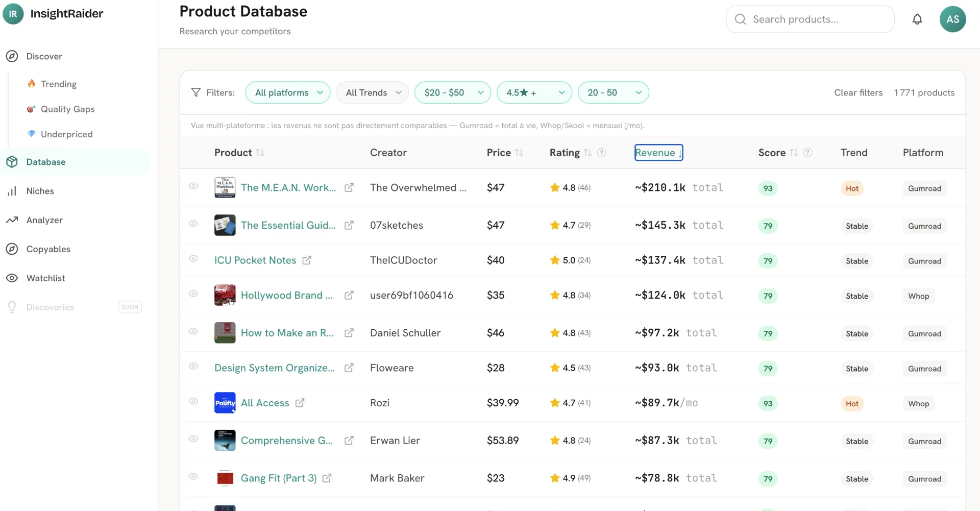
Task: Open the 20 - 50 range filter dropdown
Action: click(614, 92)
